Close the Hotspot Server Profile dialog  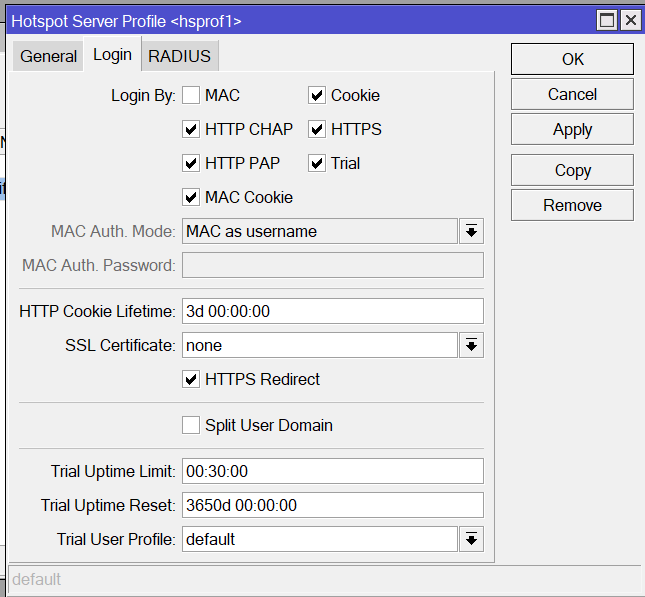(630, 20)
